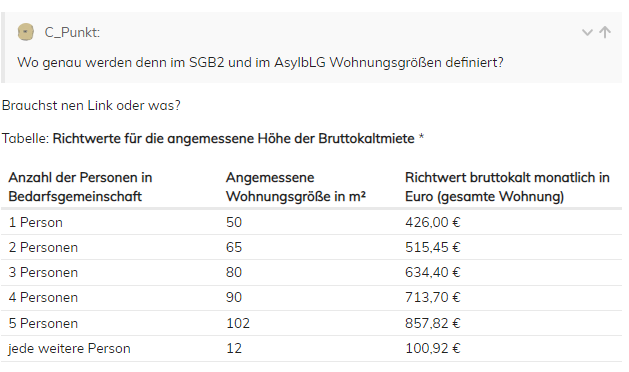Select the "5 Personen" row label

click(x=43, y=323)
